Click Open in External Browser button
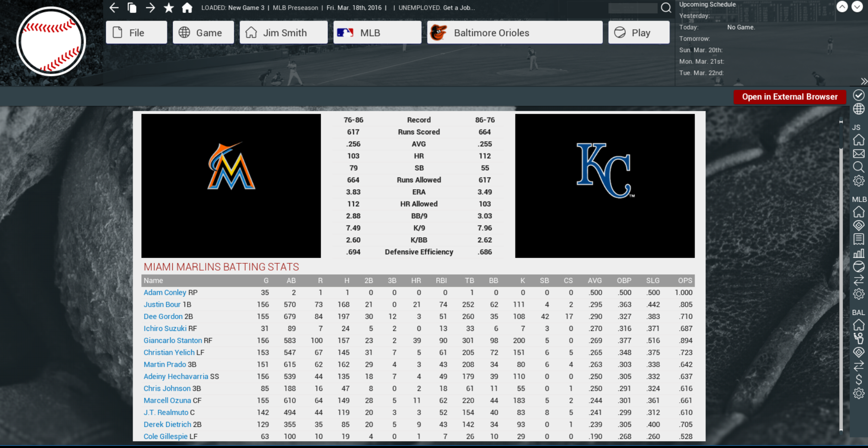The image size is (868, 448). (790, 97)
